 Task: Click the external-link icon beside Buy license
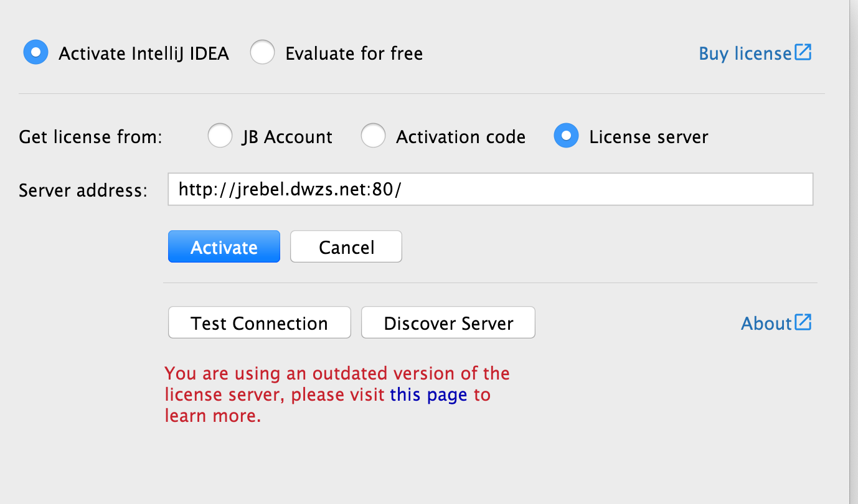point(803,52)
